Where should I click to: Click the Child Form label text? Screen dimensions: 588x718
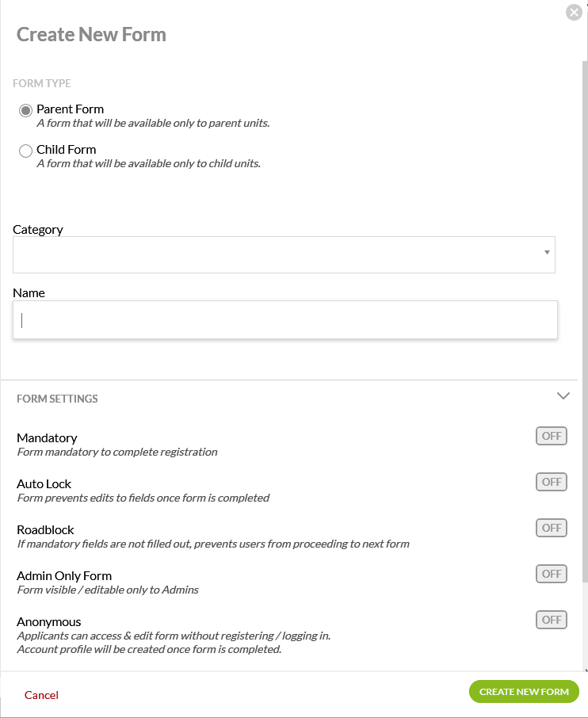(66, 150)
